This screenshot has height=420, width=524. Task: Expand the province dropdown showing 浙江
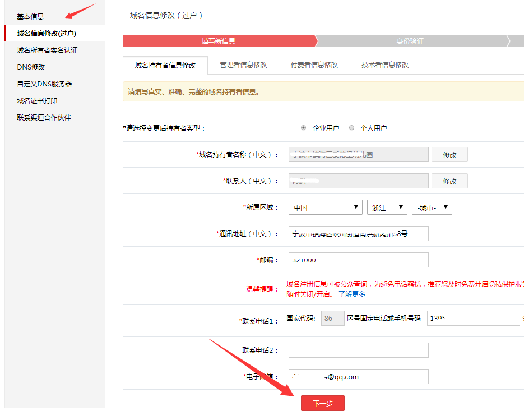pyautogui.click(x=387, y=207)
